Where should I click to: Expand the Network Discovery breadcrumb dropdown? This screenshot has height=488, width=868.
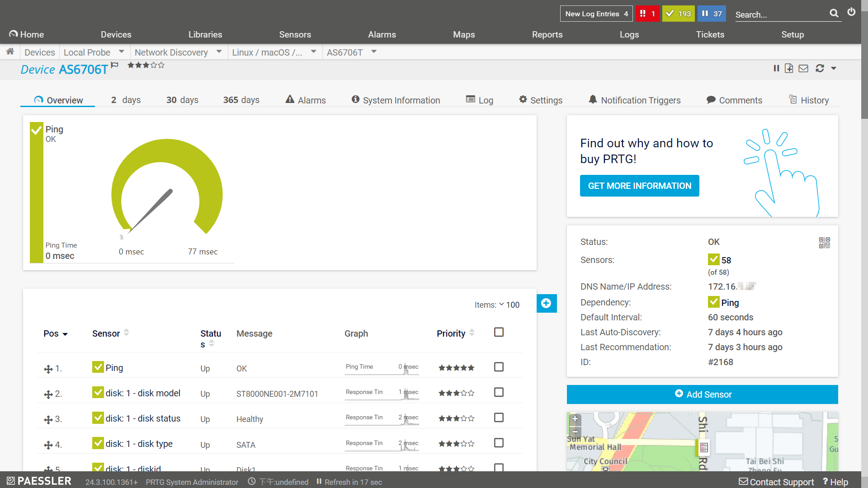tap(219, 52)
